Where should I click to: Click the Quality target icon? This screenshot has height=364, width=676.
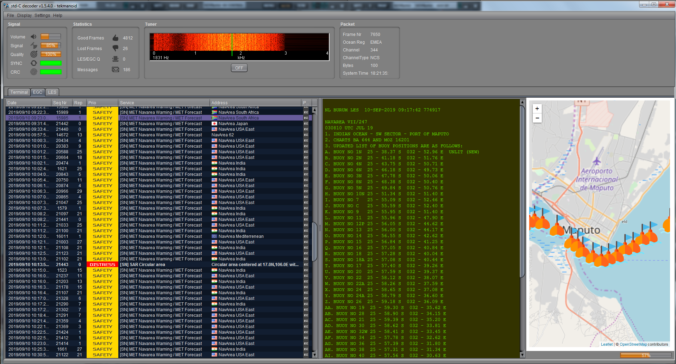click(33, 54)
